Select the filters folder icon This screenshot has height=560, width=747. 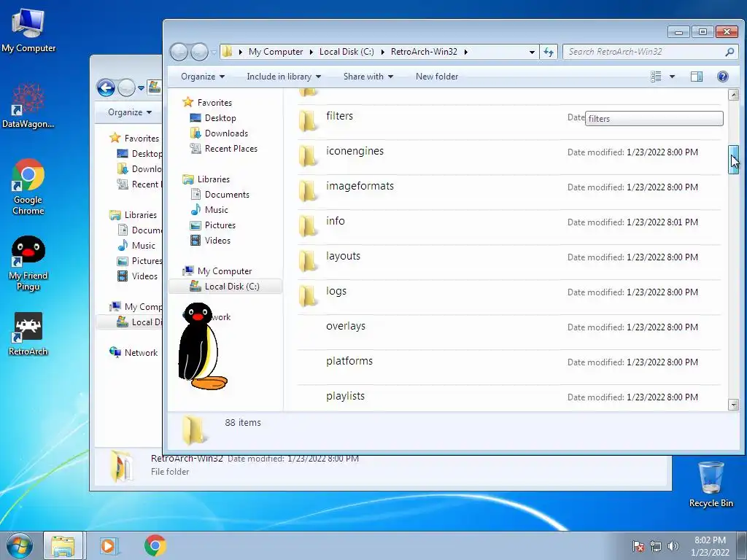click(x=308, y=121)
